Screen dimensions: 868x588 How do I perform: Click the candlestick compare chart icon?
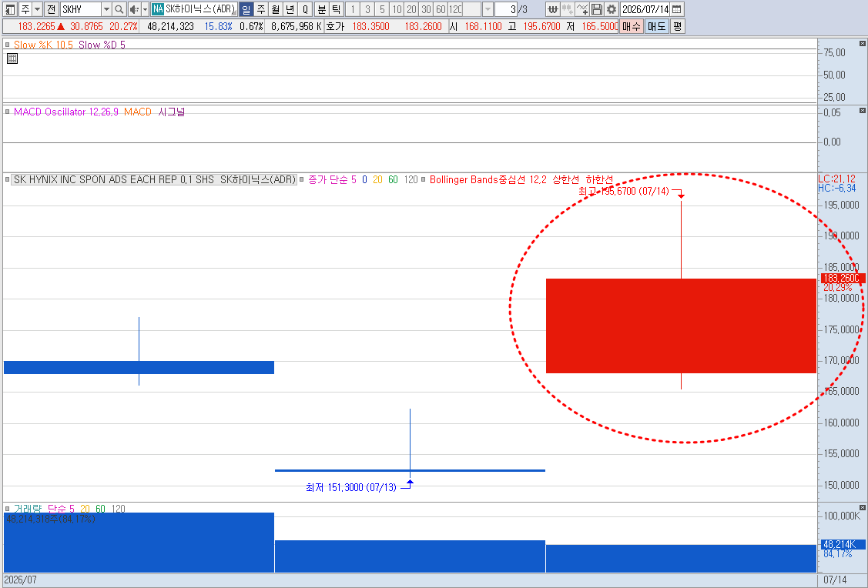pos(568,9)
